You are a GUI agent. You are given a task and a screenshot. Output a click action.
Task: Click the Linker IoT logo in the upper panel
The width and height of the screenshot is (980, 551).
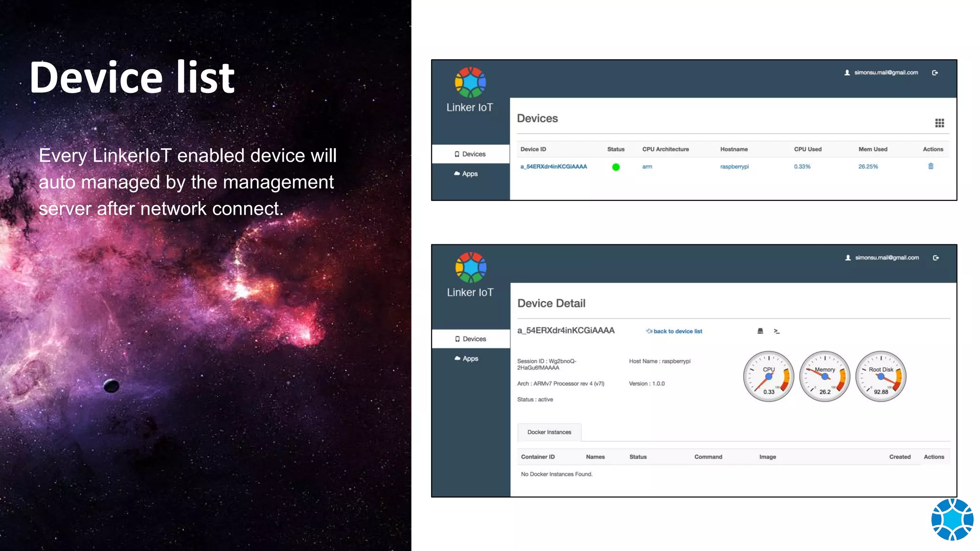[470, 82]
